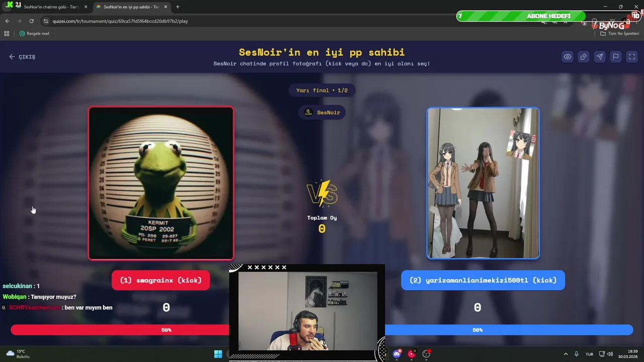Click the ÇIKIŞ exit link
The height and width of the screenshot is (362, 644).
22,57
